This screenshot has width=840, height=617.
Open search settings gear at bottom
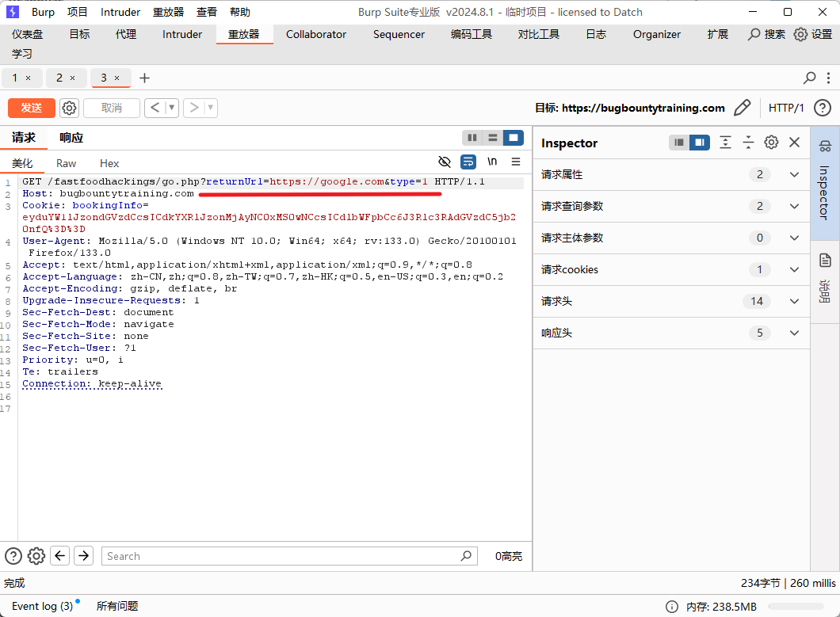point(36,556)
